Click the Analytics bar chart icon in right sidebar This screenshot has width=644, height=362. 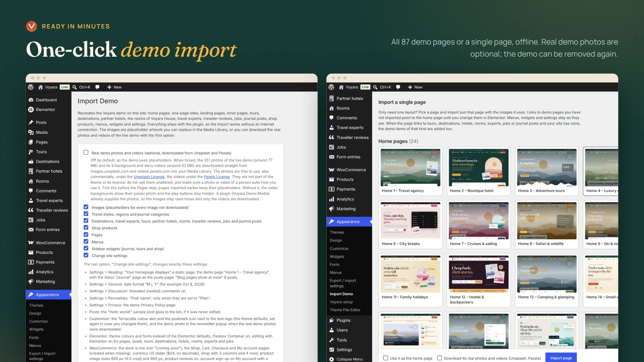pyautogui.click(x=331, y=199)
